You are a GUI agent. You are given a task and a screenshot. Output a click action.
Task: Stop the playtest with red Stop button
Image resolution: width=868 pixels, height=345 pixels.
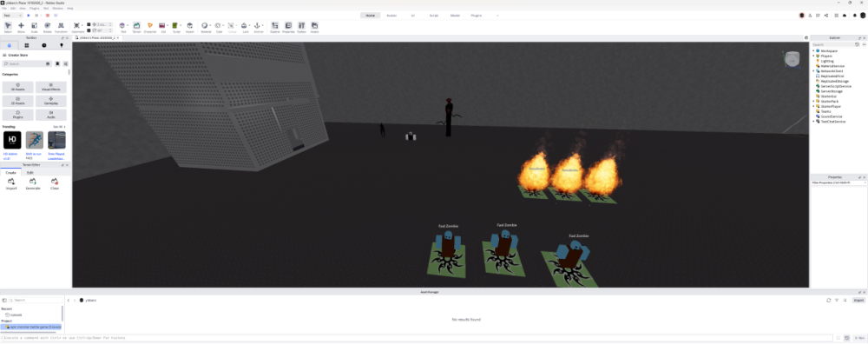pos(48,16)
